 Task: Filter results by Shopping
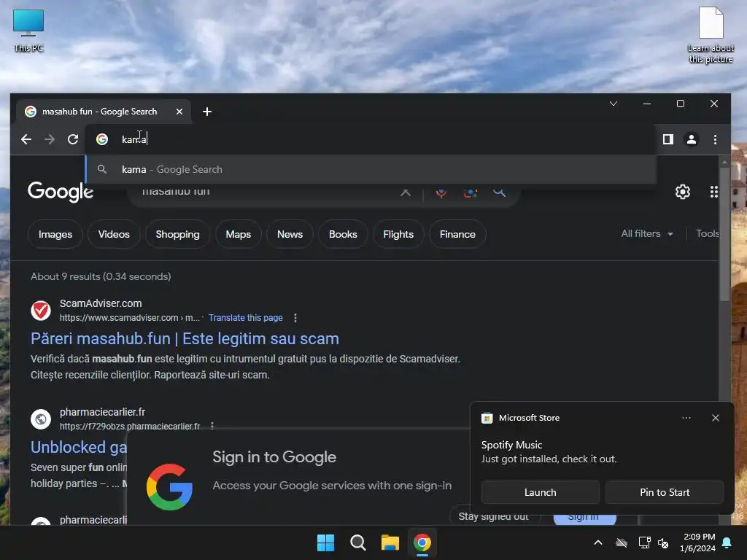178,234
